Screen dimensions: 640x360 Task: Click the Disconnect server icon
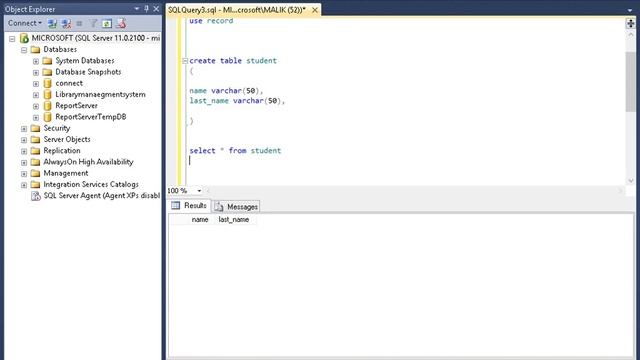point(66,24)
